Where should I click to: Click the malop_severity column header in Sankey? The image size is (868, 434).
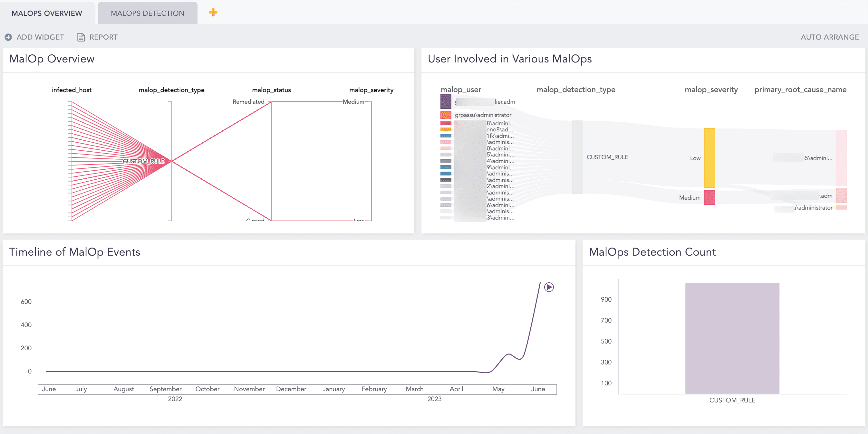711,90
